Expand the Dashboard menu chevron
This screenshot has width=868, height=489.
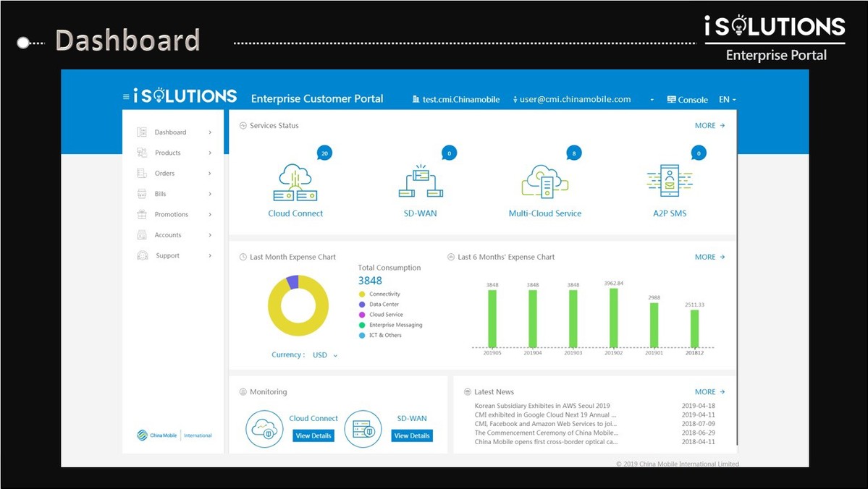211,132
